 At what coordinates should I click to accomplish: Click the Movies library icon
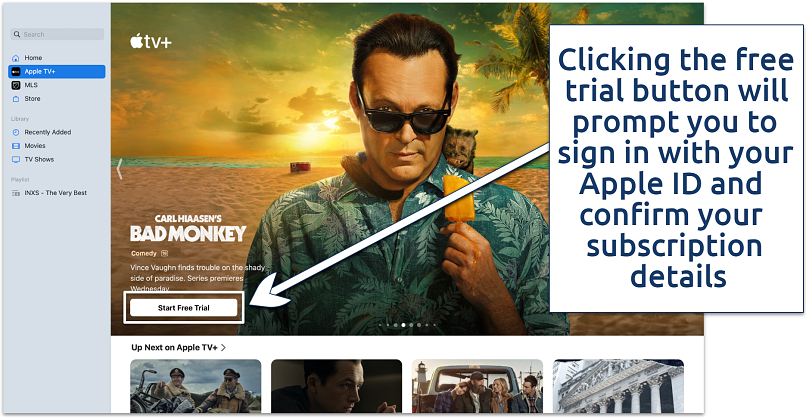pos(15,146)
